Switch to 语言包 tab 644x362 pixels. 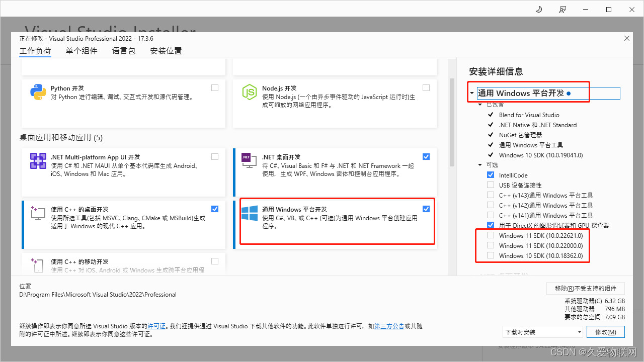point(124,51)
